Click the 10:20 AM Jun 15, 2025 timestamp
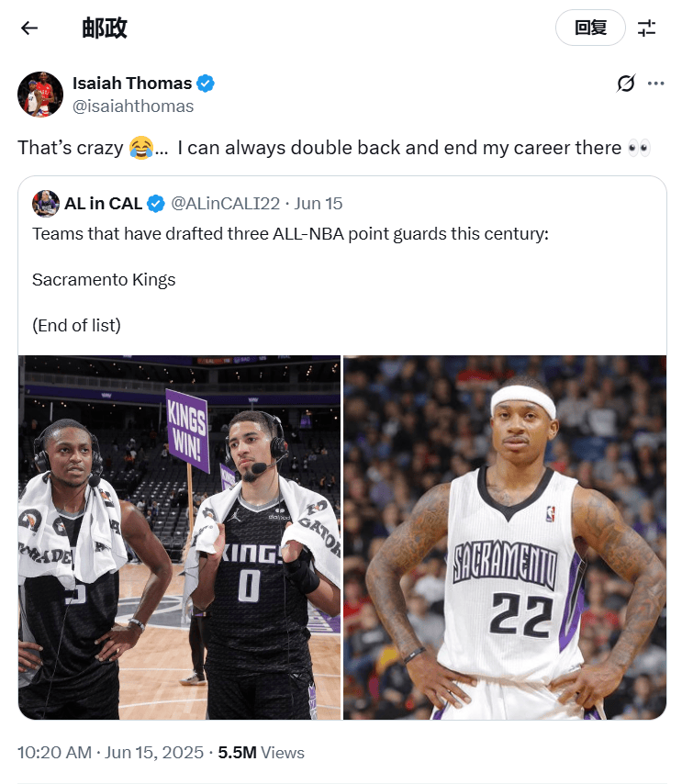 110,752
